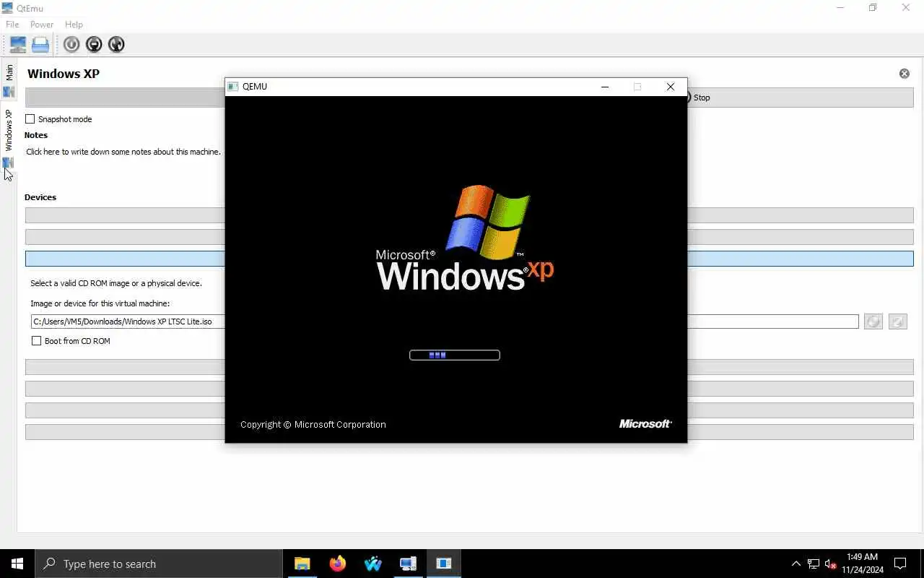Close the Windows XP machine tab
Screen dimensions: 924x578
pos(905,74)
